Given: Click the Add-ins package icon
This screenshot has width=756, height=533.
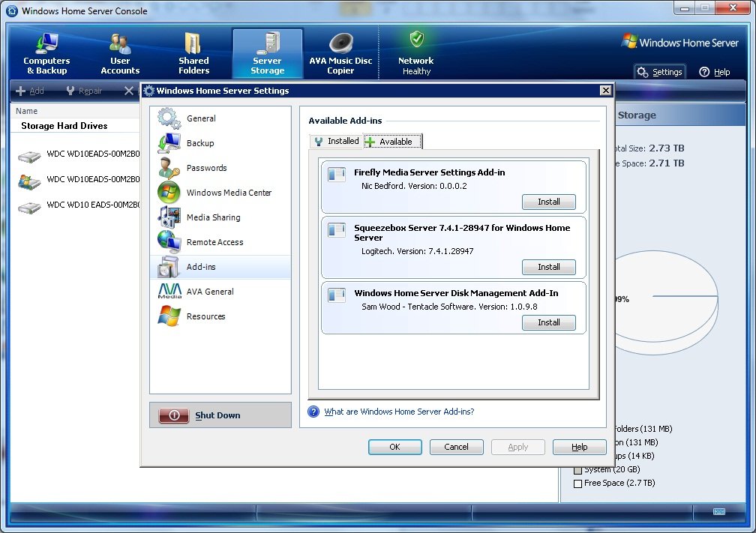Looking at the screenshot, I should [x=169, y=267].
